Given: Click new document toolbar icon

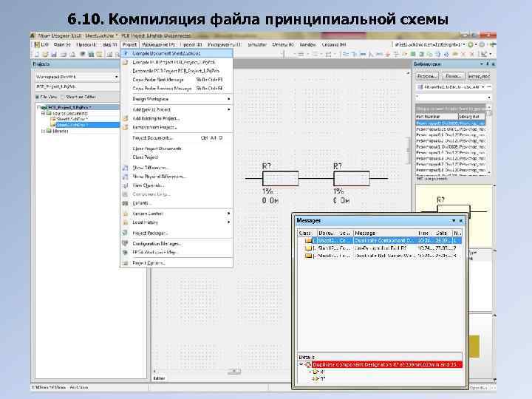Looking at the screenshot, I should tap(37, 54).
